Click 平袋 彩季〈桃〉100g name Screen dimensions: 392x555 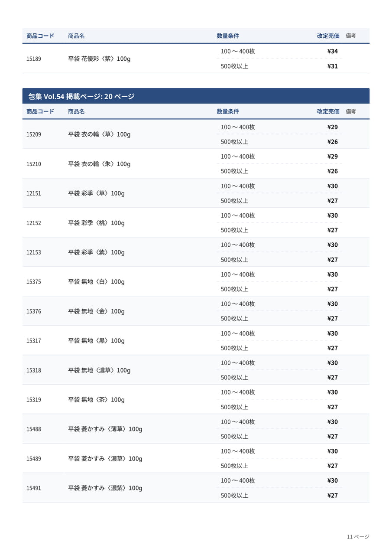(96, 223)
